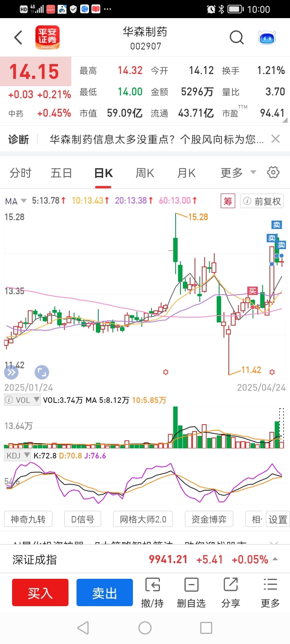
Task: Go back with the left arrow icon
Action: 18,38
